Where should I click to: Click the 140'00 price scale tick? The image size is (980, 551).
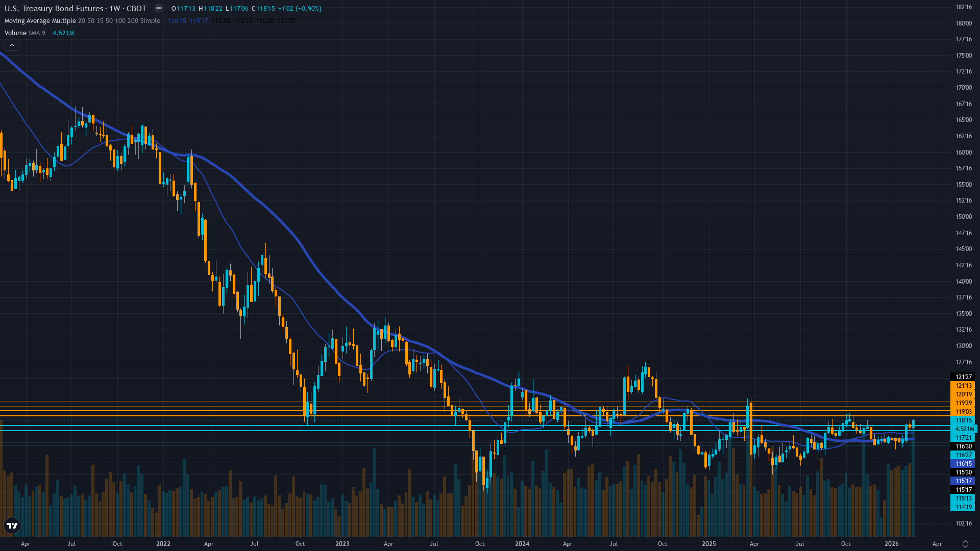964,282
